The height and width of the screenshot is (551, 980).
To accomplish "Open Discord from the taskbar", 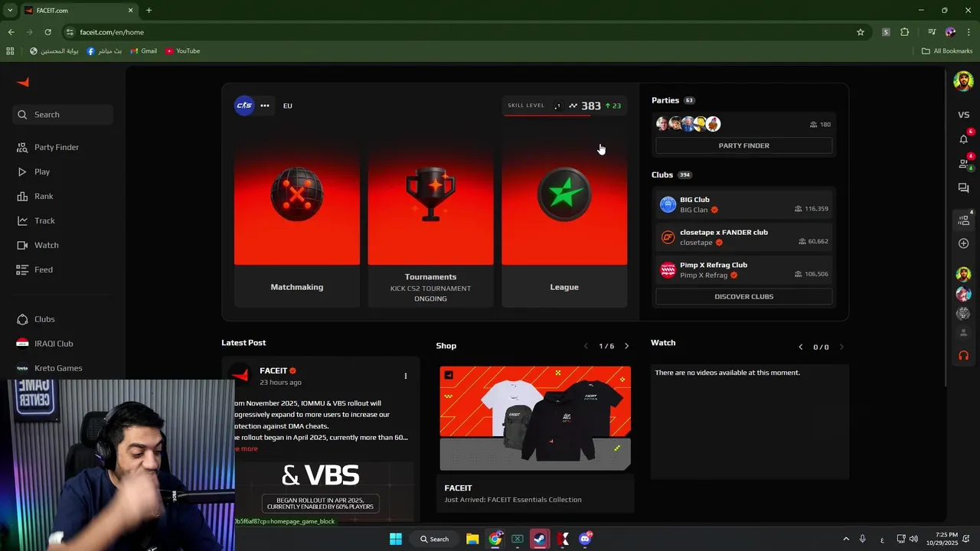I will (586, 539).
